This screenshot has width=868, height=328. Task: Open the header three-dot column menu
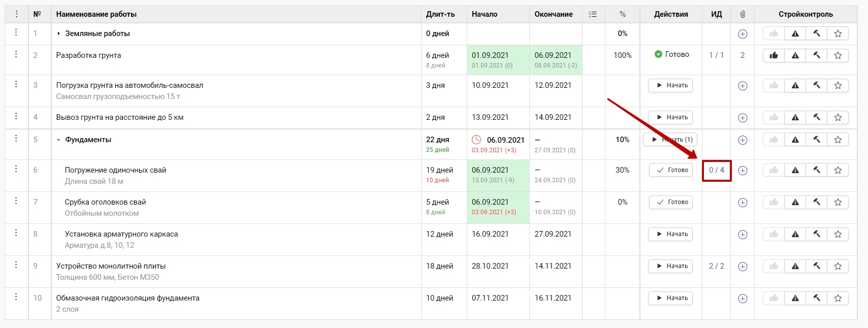click(x=16, y=14)
